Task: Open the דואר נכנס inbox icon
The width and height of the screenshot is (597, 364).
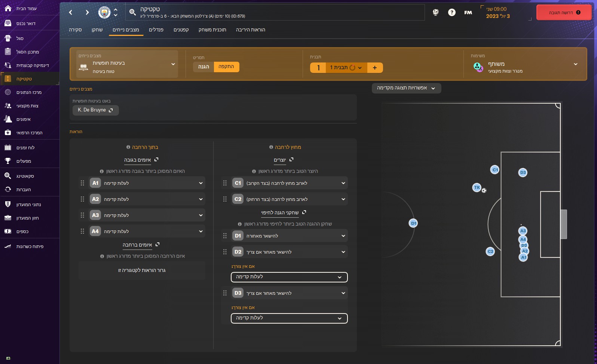Action: tap(8, 23)
